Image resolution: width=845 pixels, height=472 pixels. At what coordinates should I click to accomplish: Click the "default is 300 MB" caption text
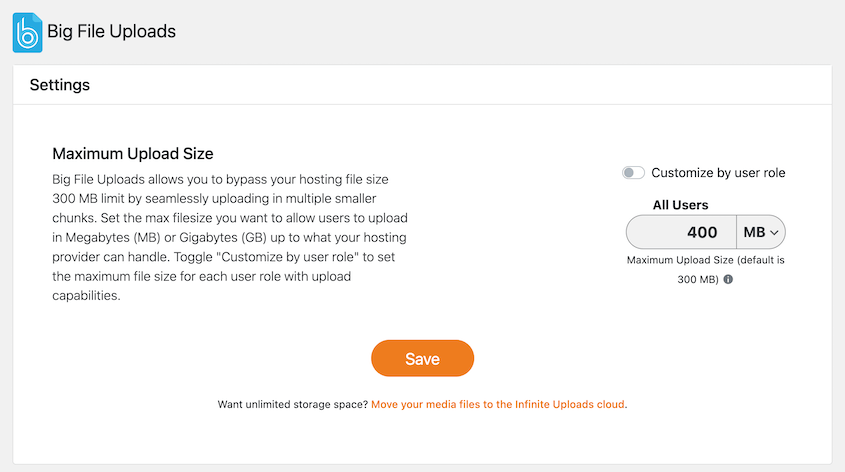click(706, 269)
